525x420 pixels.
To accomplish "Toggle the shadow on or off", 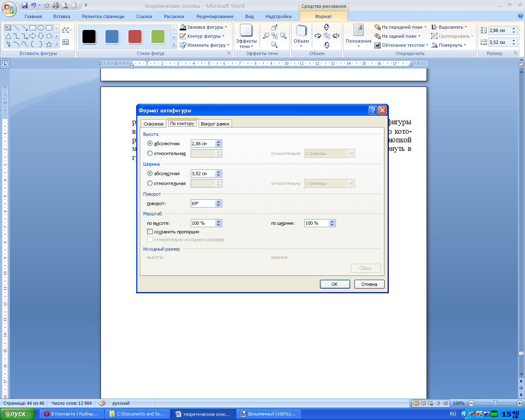I will point(275,36).
